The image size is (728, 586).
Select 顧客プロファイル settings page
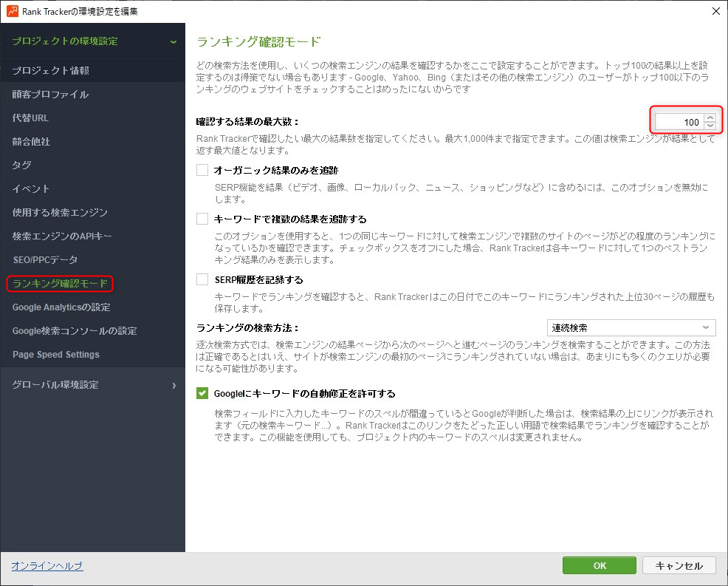[50, 95]
